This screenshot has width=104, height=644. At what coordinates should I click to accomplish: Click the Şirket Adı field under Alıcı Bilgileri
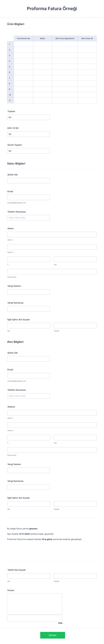28,358
